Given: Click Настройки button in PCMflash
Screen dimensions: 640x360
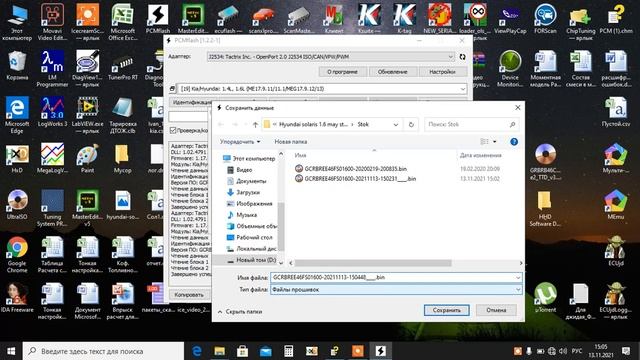Looking at the screenshot, I should (x=442, y=72).
